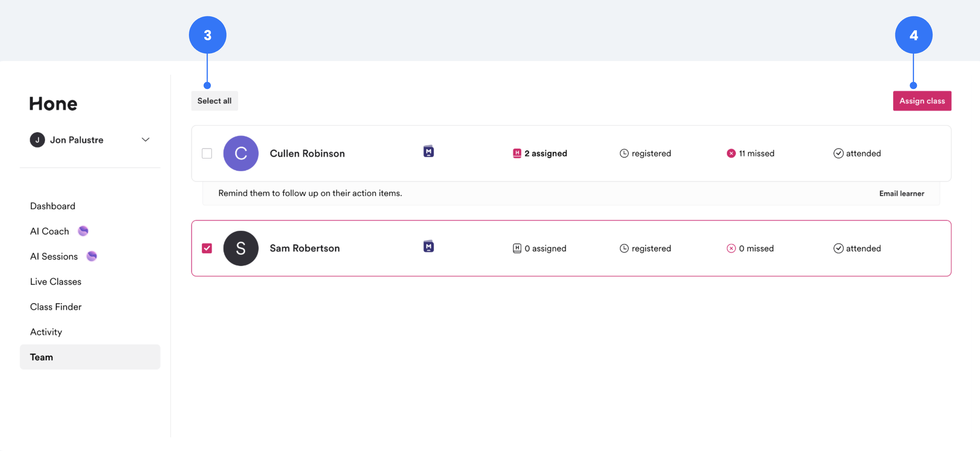
Task: Go to Live Classes in sidebar
Action: click(56, 281)
